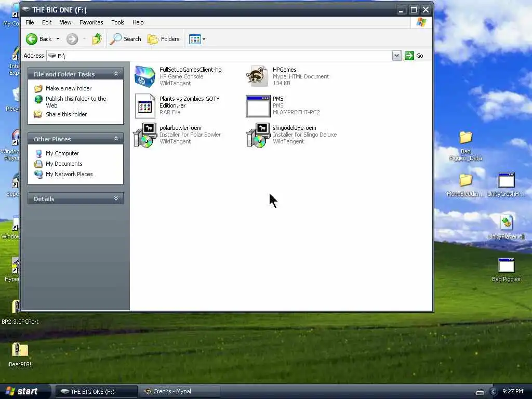Image resolution: width=532 pixels, height=399 pixels.
Task: Click the keyboard icon in system tray
Action: click(480, 392)
